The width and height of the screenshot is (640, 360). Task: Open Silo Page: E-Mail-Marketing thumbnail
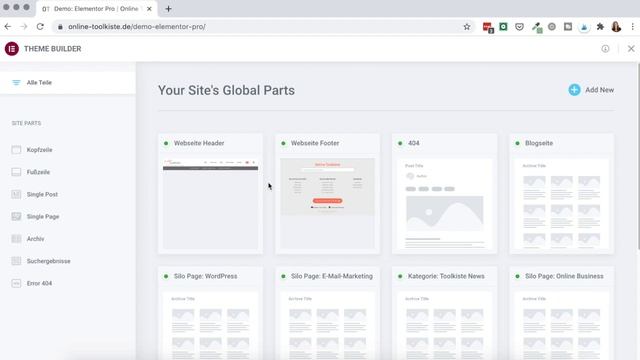pyautogui.click(x=327, y=325)
